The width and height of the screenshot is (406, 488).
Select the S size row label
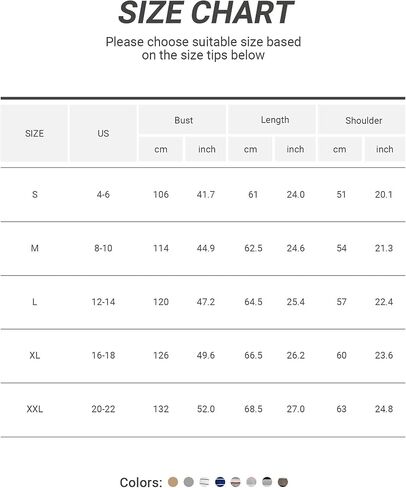click(35, 194)
